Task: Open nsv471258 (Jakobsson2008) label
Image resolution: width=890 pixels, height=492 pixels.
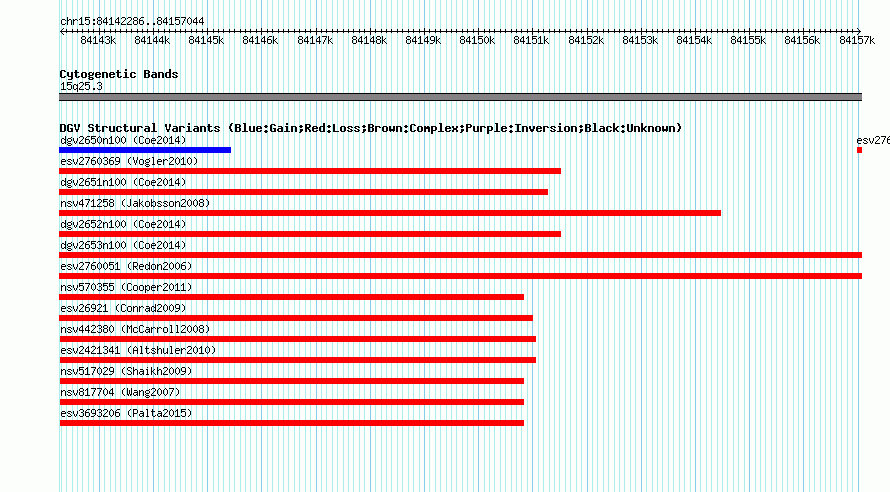Action: pyautogui.click(x=135, y=203)
